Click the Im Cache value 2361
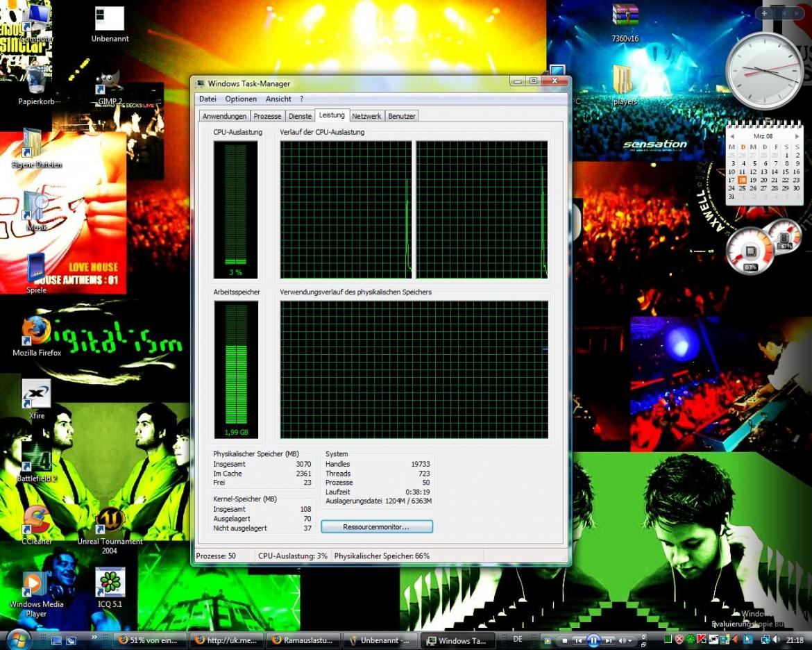Viewport: 812px width, 650px height. click(x=303, y=473)
